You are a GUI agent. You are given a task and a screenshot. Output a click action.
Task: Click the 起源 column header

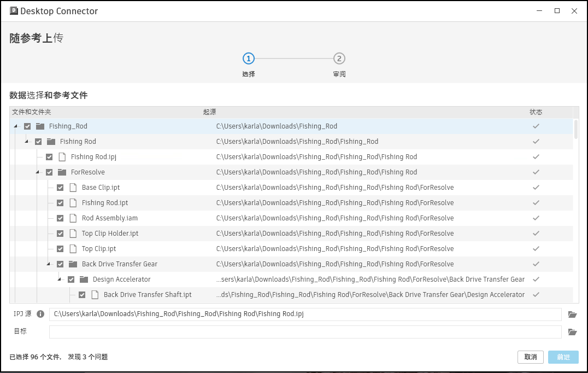coord(210,112)
